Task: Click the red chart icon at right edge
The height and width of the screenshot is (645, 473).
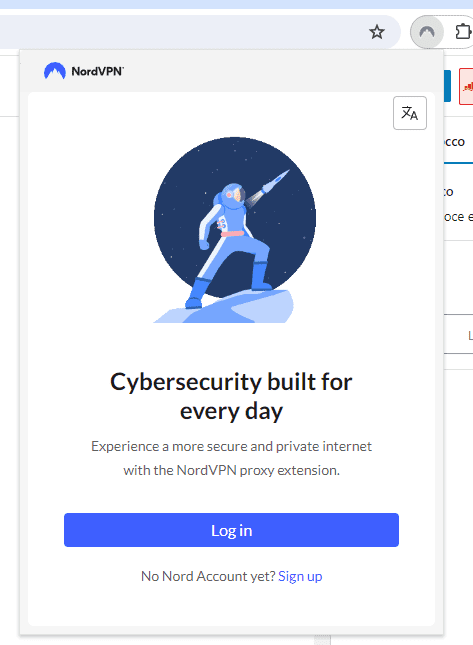Action: pyautogui.click(x=466, y=86)
